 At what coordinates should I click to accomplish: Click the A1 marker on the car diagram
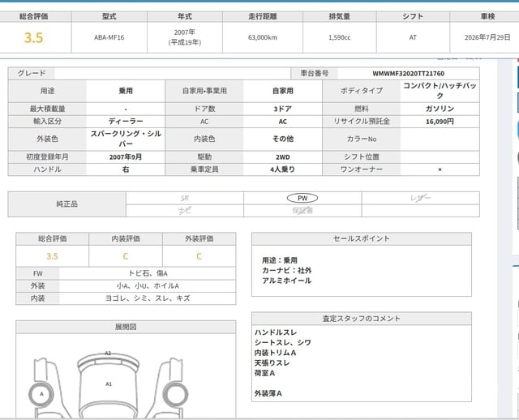[108, 383]
